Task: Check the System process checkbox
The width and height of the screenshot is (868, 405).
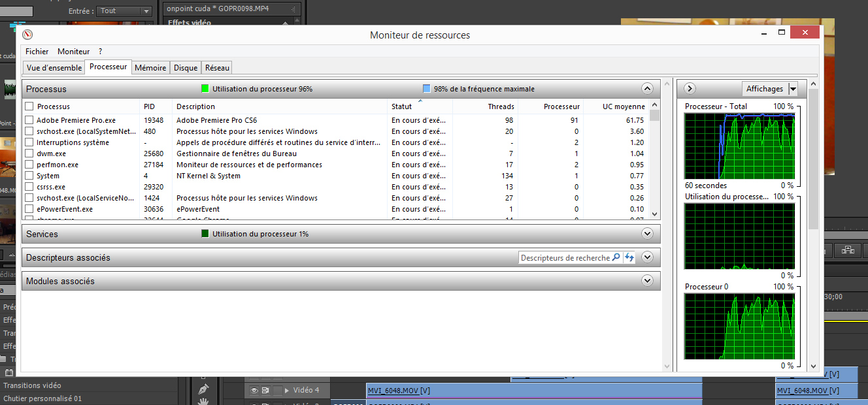Action: coord(29,176)
